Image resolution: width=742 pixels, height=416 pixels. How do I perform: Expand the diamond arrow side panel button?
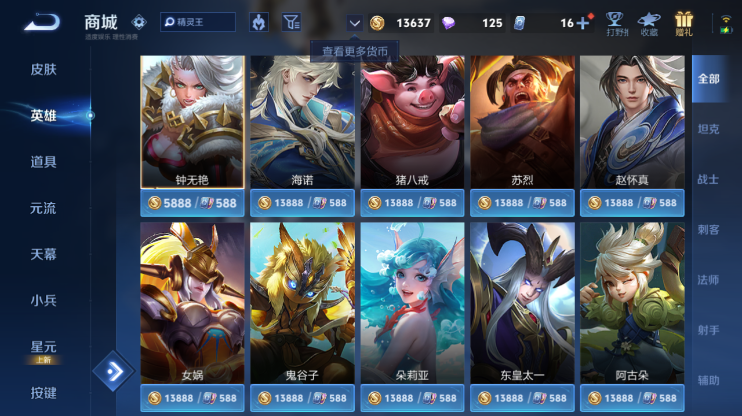[x=114, y=371]
